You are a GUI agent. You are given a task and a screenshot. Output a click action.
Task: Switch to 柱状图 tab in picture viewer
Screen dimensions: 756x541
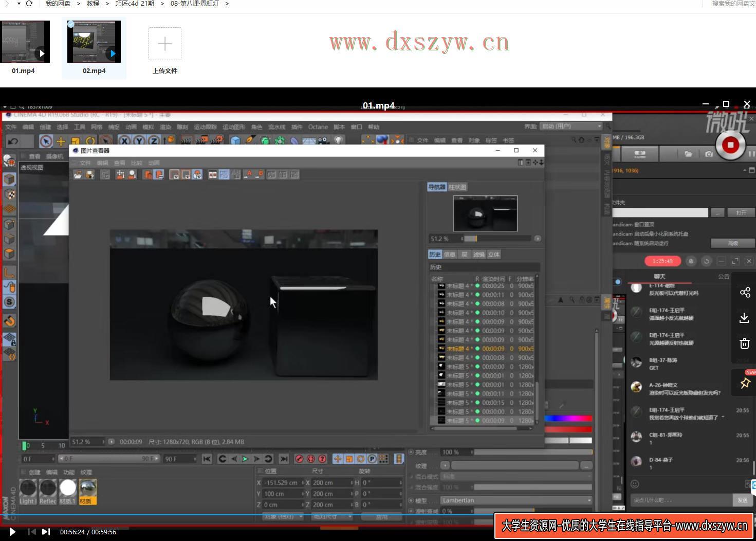(x=457, y=187)
